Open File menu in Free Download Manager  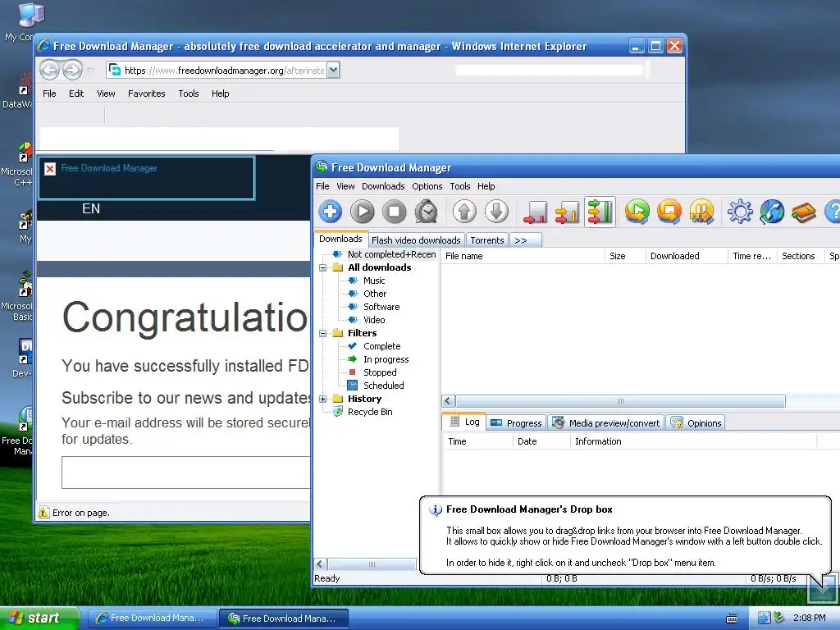(322, 186)
